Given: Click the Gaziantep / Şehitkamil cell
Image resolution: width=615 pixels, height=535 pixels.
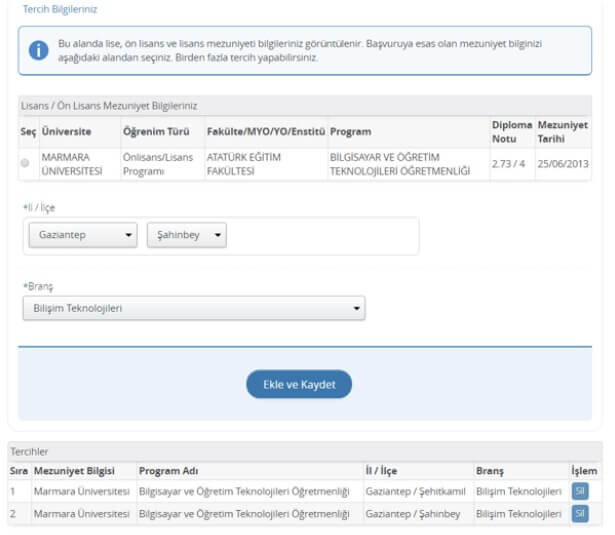Looking at the screenshot, I should [415, 491].
